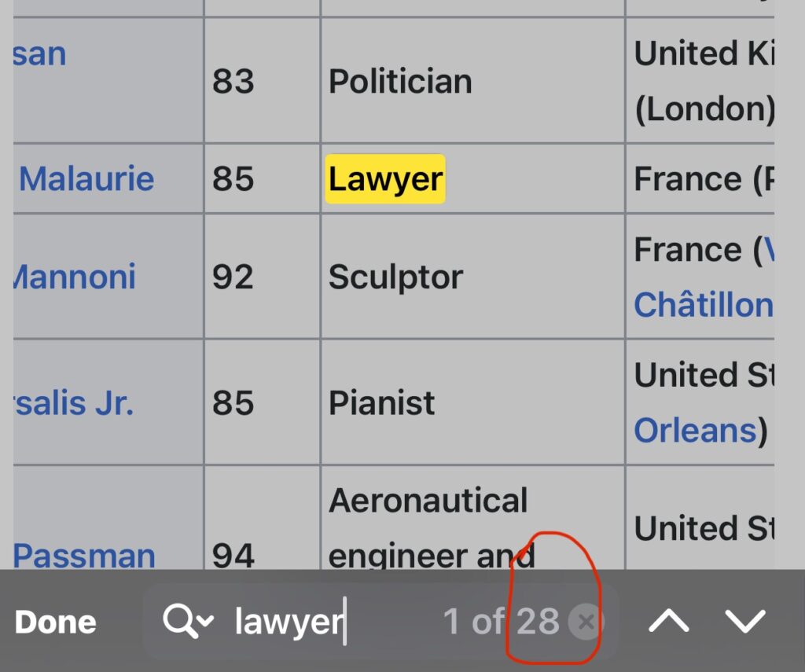Select the Sculptor table cell
Viewport: 805px width, 672px height.
(x=395, y=277)
